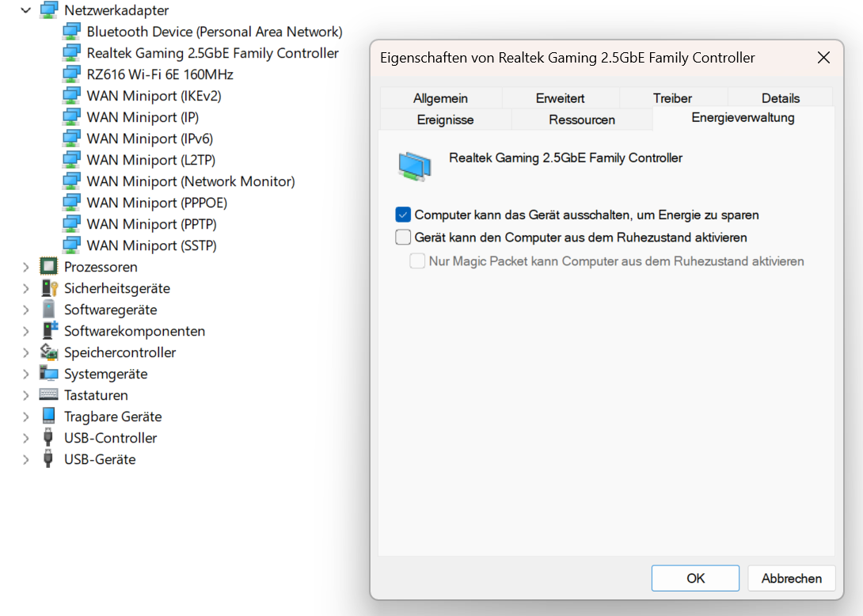Select the 'Netzwerkadapter' category label
Image resolution: width=863 pixels, height=616 pixels.
116,10
